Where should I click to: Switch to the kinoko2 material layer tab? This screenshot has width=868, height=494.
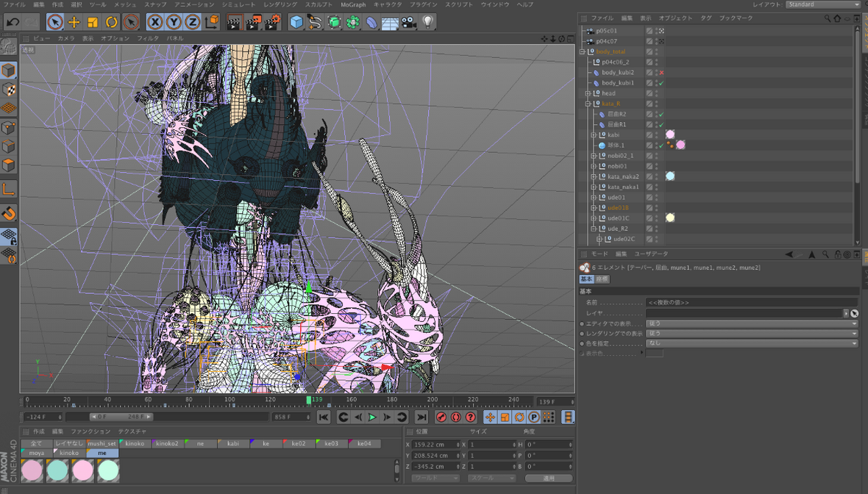tap(166, 444)
